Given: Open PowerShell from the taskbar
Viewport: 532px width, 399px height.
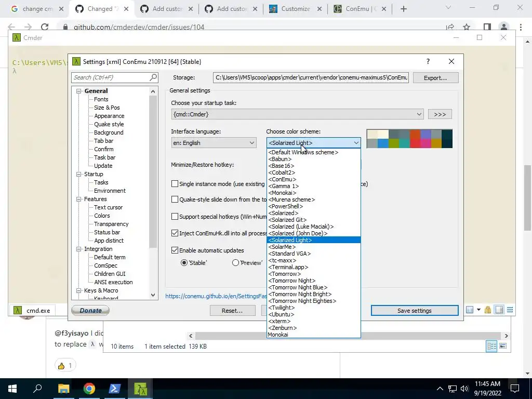Looking at the screenshot, I should click(x=115, y=389).
